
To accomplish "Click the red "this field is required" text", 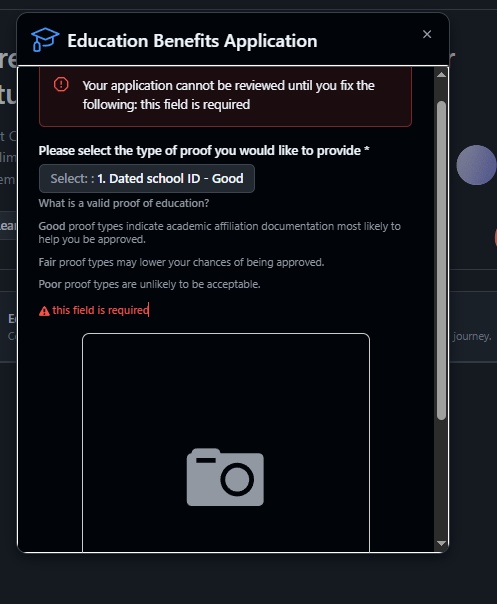I will pos(100,310).
